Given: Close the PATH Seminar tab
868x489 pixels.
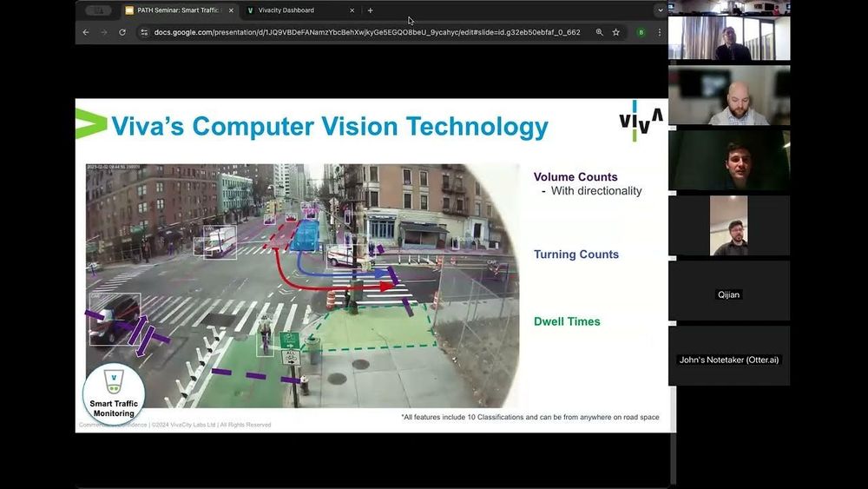Looking at the screenshot, I should [x=231, y=10].
